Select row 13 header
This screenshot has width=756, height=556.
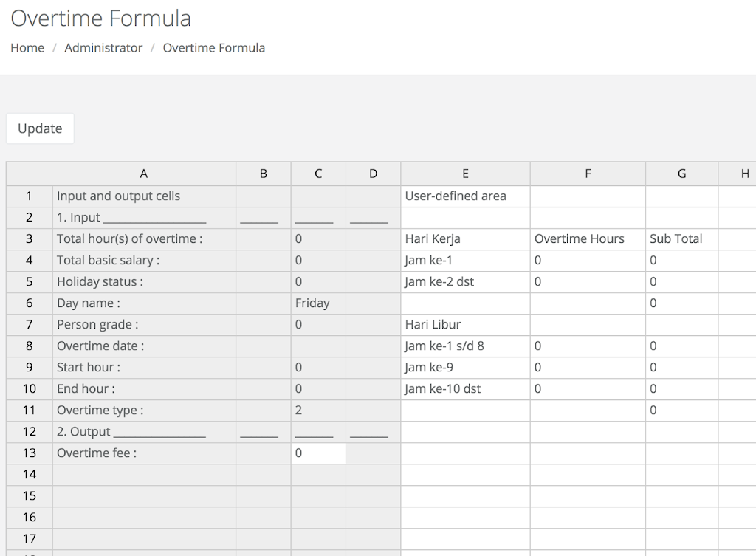[30, 453]
